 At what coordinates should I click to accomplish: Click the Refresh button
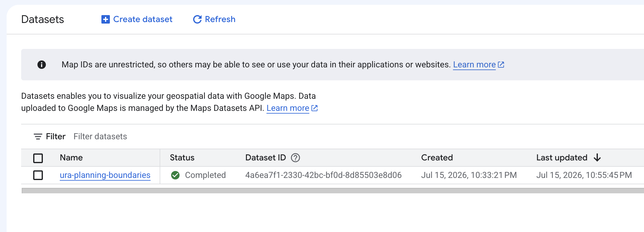coord(214,19)
